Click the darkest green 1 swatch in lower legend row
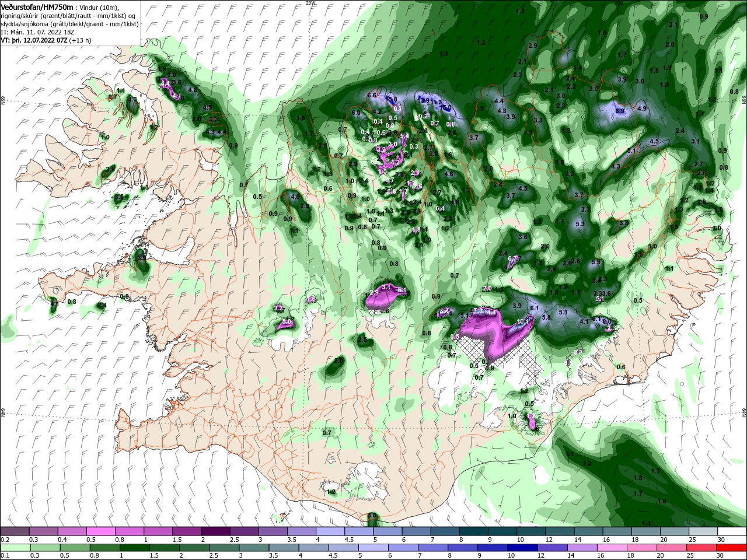Screen dimensions: 747x560 [x=134, y=548]
